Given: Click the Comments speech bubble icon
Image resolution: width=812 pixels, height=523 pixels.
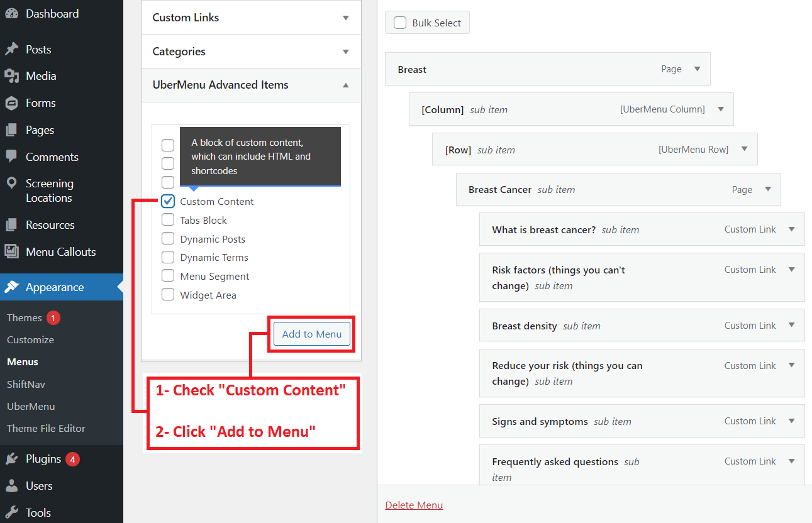Looking at the screenshot, I should [x=11, y=157].
